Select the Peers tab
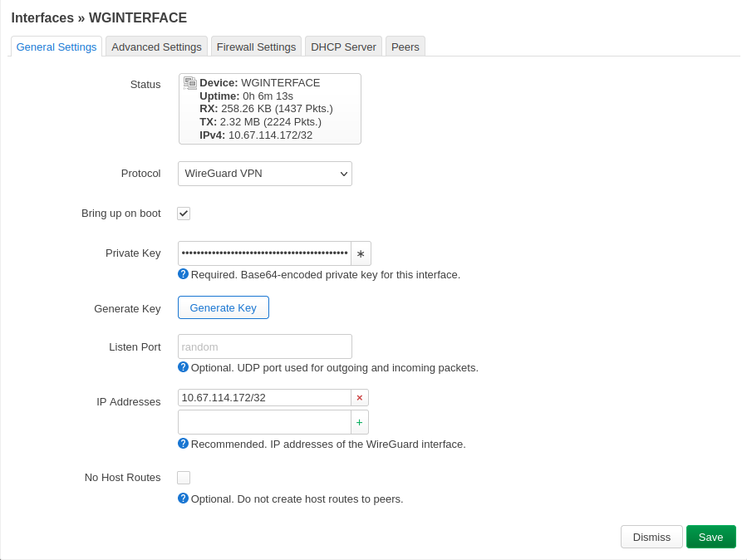 pos(405,47)
